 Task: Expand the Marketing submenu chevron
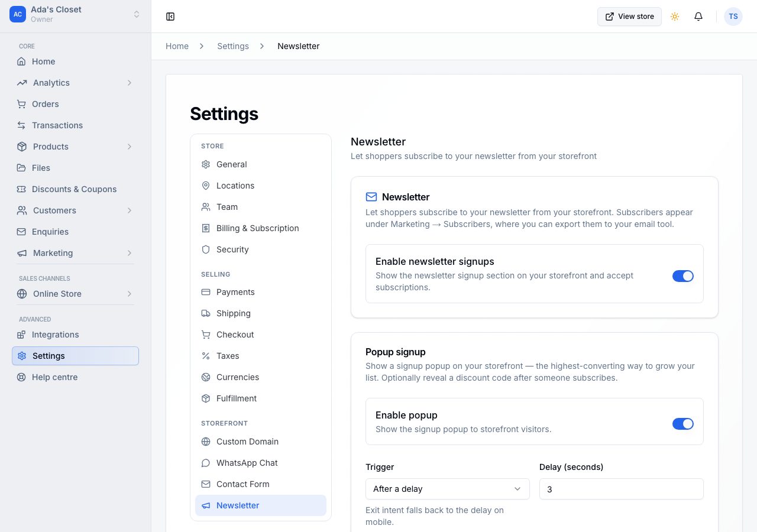130,253
